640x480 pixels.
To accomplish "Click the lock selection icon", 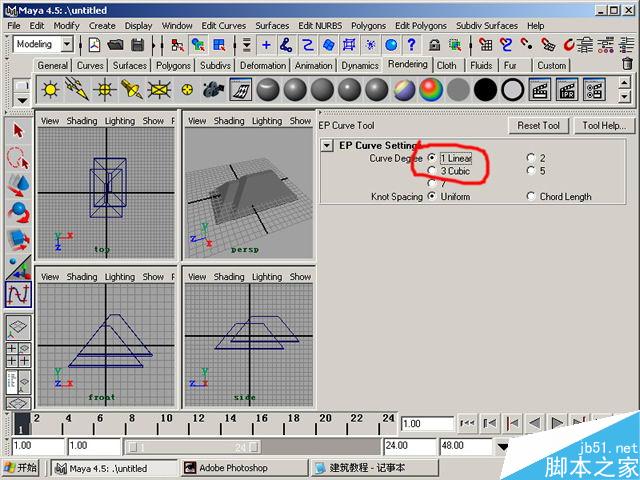I will [x=434, y=44].
